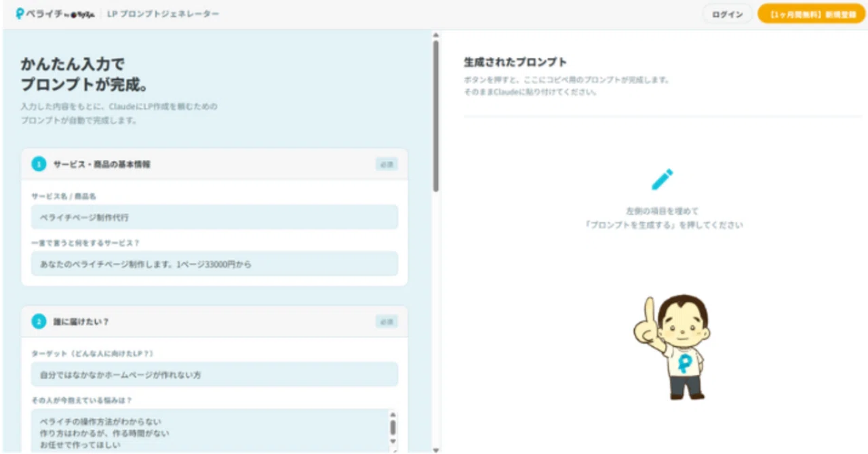Click the ログイン button
Screen dimensions: 868x454
click(x=728, y=14)
